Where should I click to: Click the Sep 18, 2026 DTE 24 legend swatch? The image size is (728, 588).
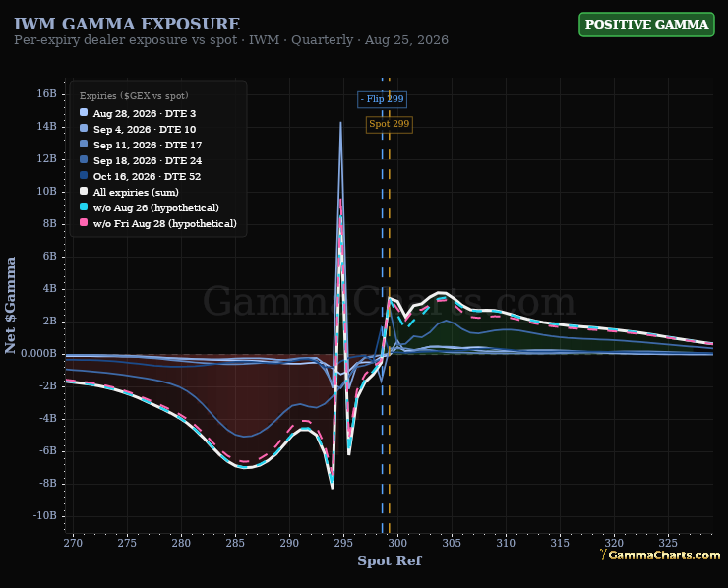coord(84,160)
